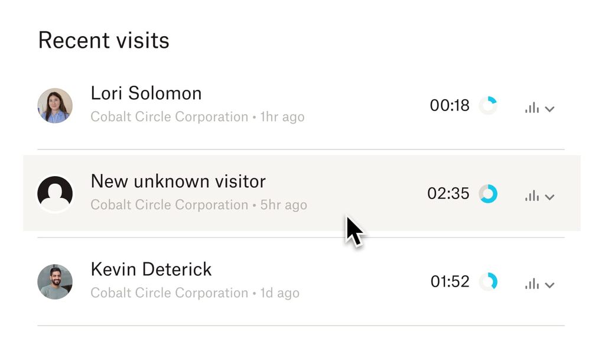This screenshot has width=605, height=364.
Task: Click Lori Solomon's profile avatar
Action: click(x=55, y=105)
